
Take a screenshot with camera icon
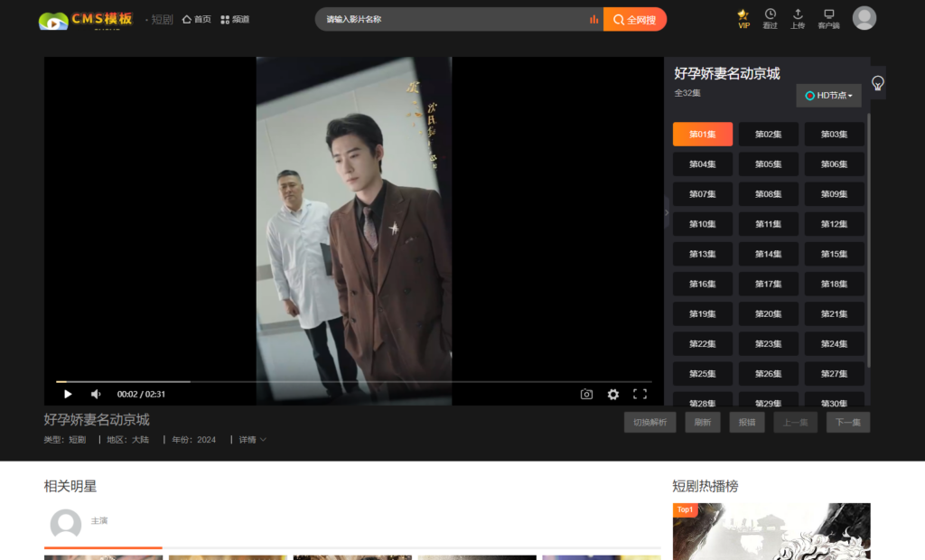586,394
